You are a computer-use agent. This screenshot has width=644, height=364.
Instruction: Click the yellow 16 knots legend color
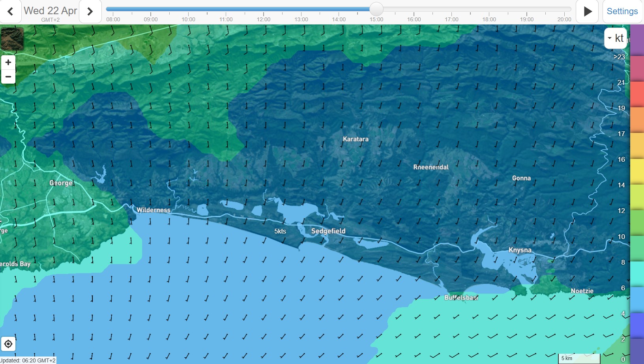[x=637, y=170]
